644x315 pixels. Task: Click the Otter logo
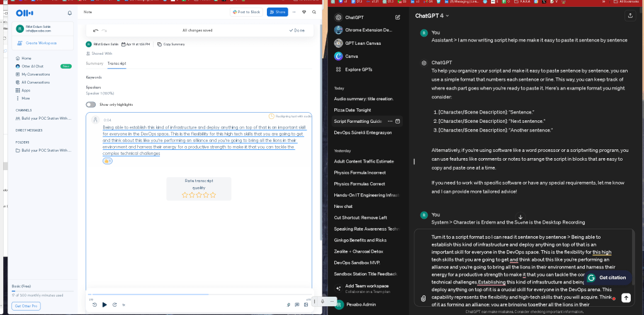(x=25, y=13)
